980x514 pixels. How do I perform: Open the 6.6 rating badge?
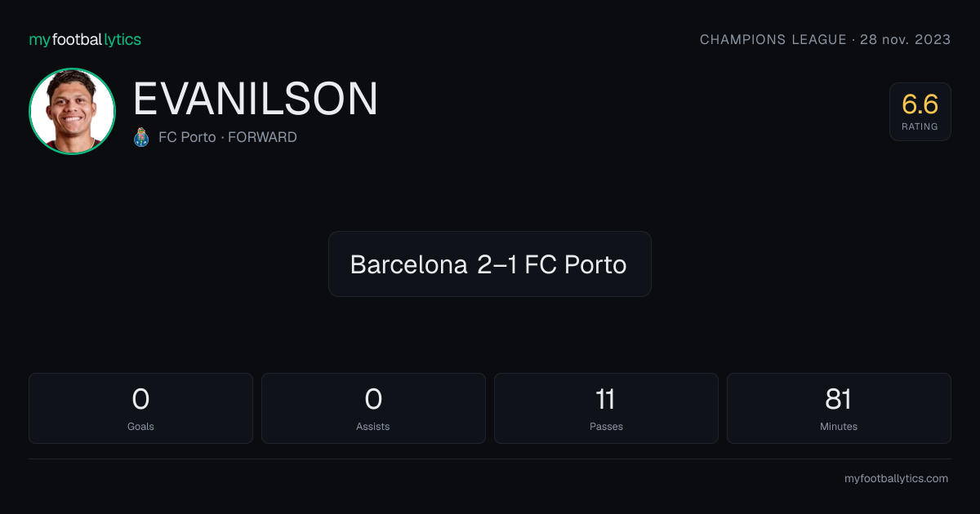pyautogui.click(x=920, y=112)
